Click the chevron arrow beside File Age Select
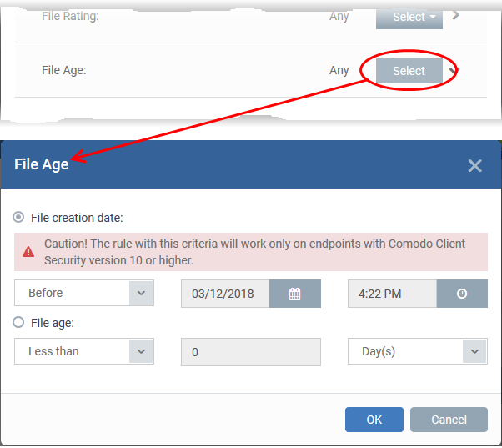The width and height of the screenshot is (502, 448). pyautogui.click(x=454, y=70)
